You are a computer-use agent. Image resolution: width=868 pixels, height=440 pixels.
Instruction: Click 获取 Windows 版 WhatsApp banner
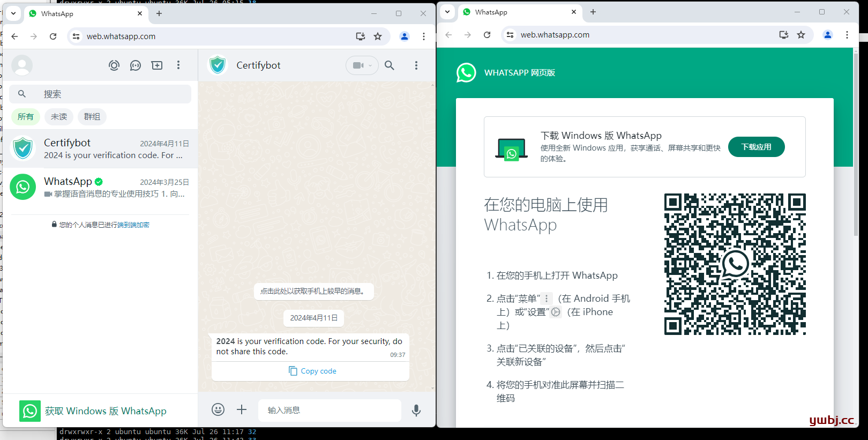coord(100,411)
